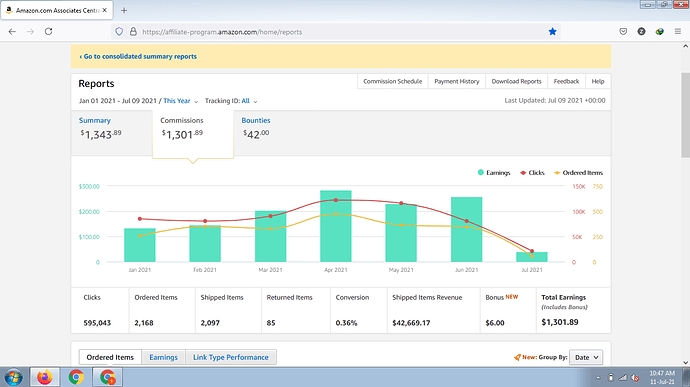Viewport: 690px width, 387px height.
Task: Click the multicolor extension icon in toolbar
Action: tap(660, 32)
